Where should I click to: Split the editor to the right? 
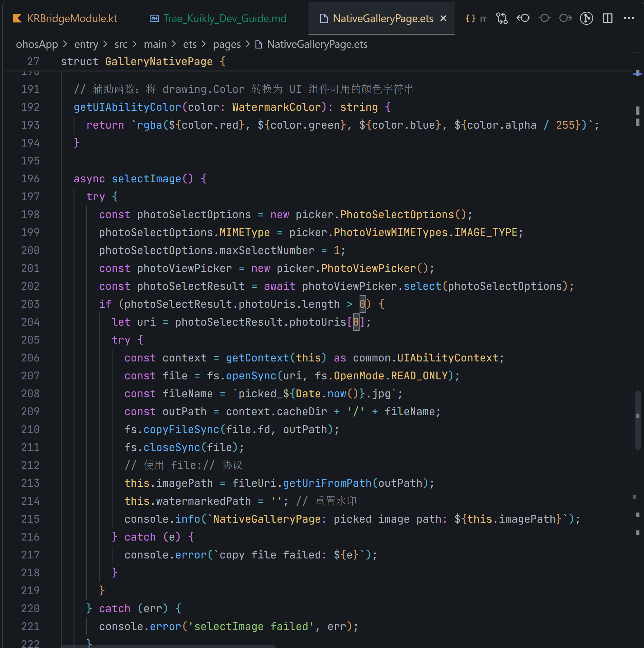(608, 18)
